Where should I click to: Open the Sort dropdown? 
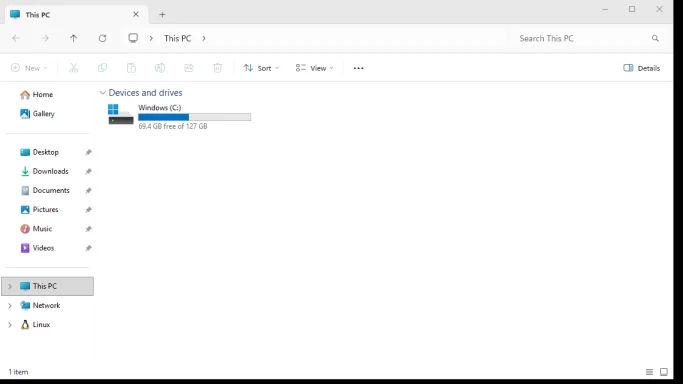(261, 68)
